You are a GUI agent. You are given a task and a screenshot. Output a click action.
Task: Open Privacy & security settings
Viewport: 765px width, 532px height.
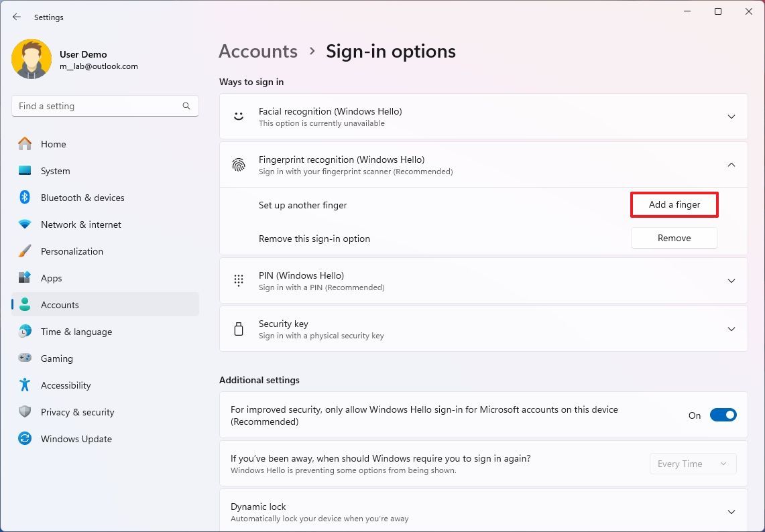point(78,412)
